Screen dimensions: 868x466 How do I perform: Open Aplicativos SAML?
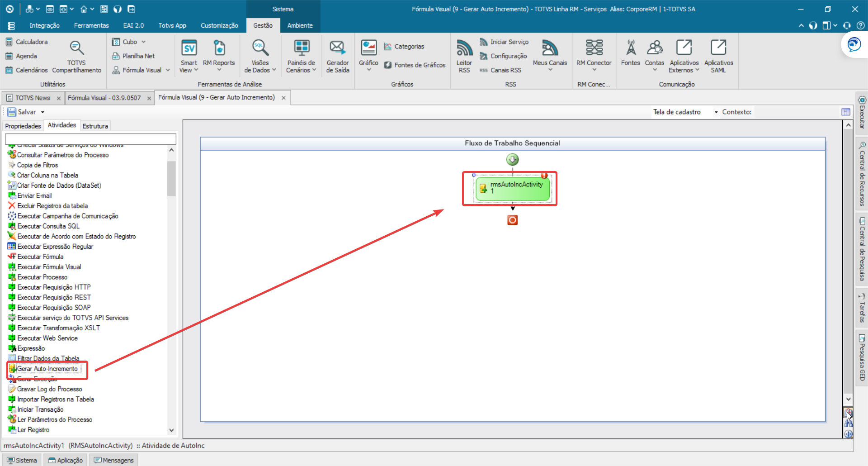718,57
